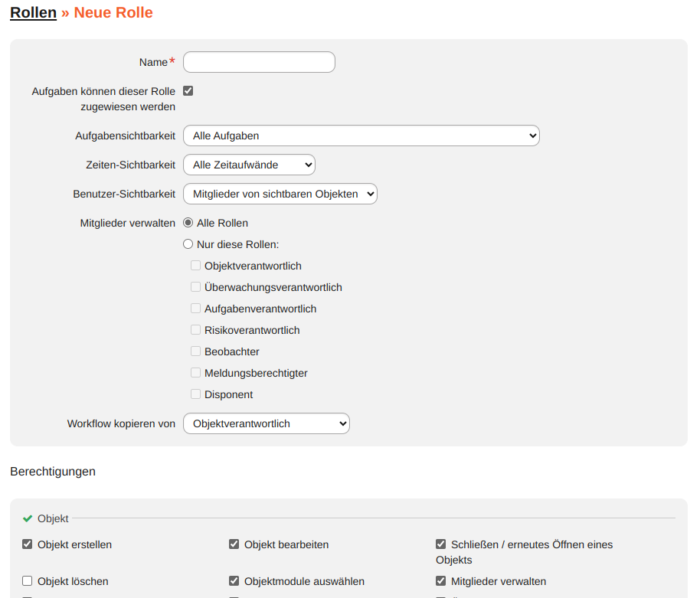Image resolution: width=700 pixels, height=598 pixels.
Task: Check the Beobachter checkbox
Action: coord(196,351)
